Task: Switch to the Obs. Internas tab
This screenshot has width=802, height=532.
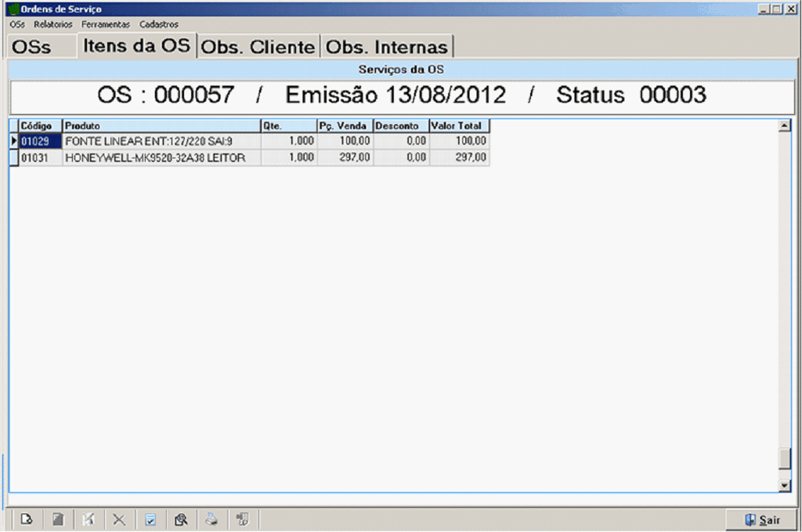Action: coord(387,47)
